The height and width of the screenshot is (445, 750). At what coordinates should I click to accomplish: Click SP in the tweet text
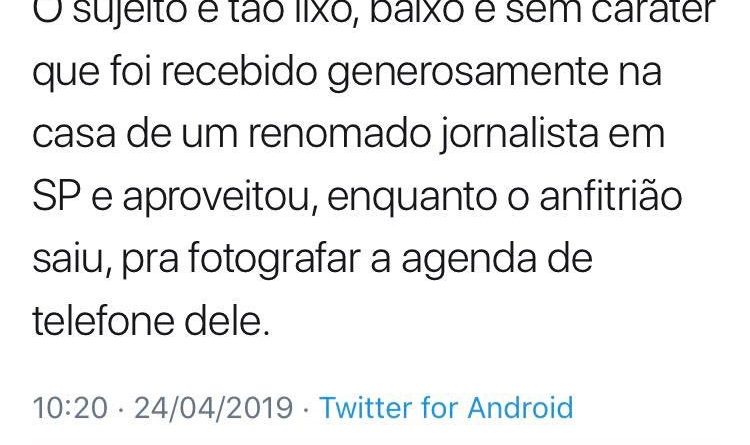point(56,197)
